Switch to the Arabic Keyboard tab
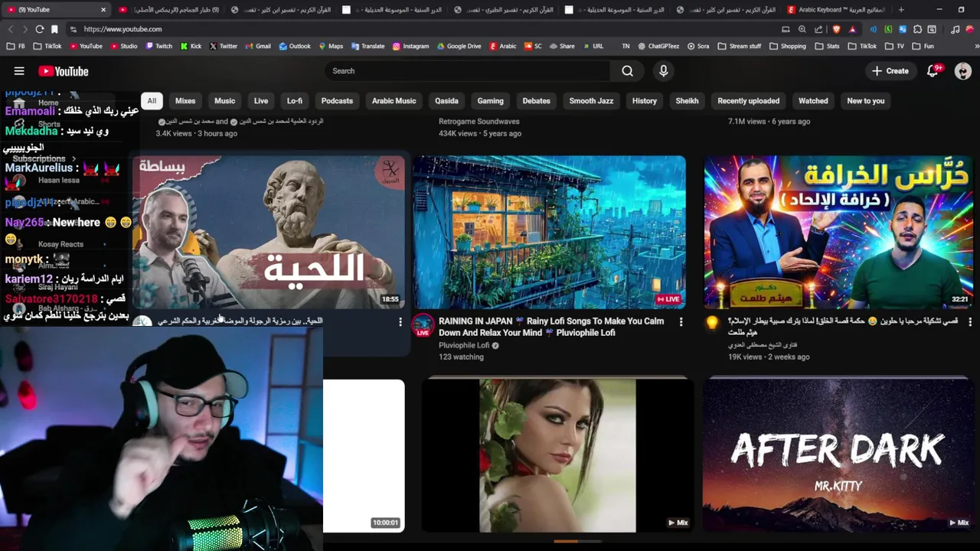 pos(835,10)
